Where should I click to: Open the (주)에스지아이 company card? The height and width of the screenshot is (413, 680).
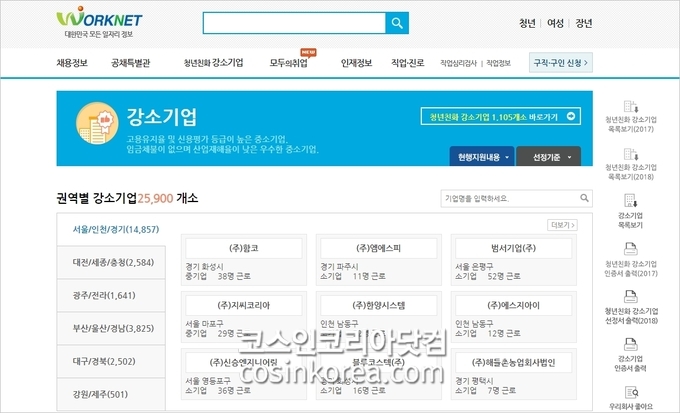click(513, 317)
